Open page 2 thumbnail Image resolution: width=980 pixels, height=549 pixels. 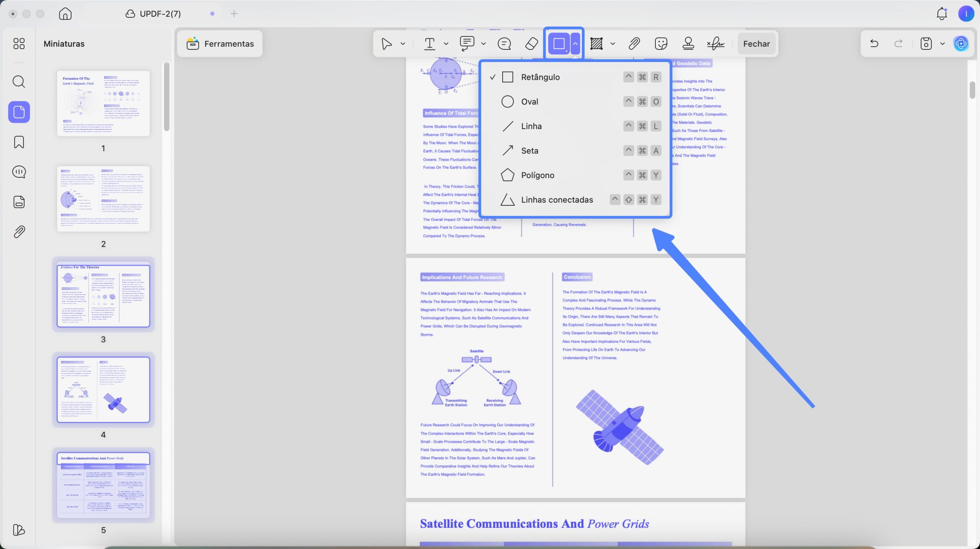[103, 198]
